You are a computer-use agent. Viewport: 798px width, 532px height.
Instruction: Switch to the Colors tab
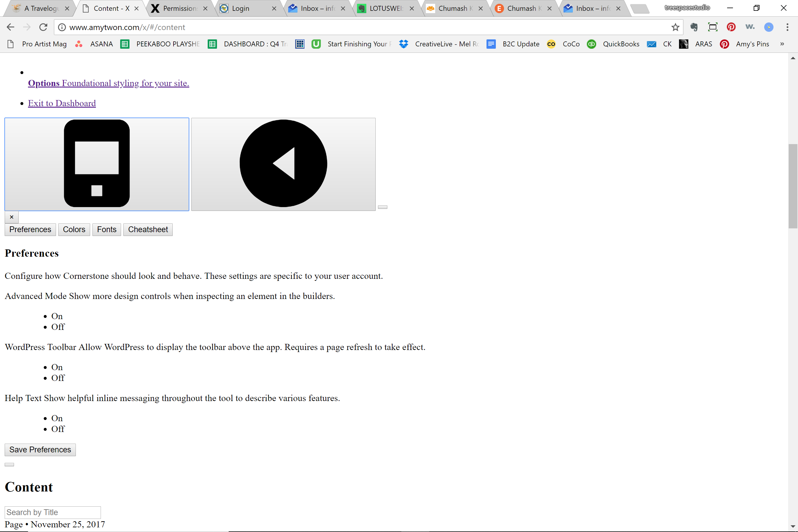[x=74, y=230]
